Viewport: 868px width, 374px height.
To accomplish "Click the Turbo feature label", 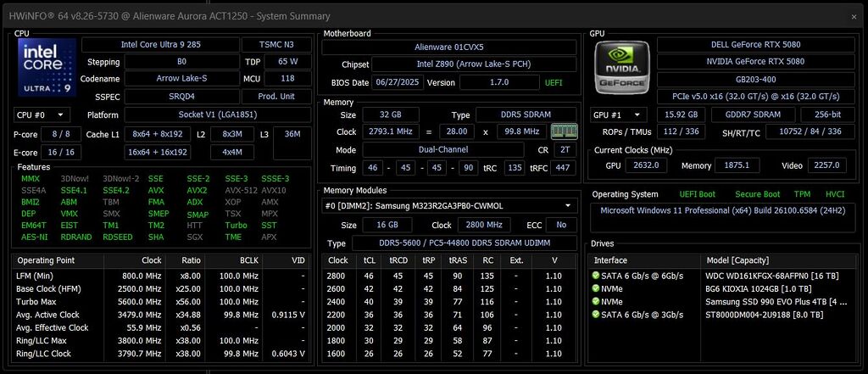I will point(236,225).
